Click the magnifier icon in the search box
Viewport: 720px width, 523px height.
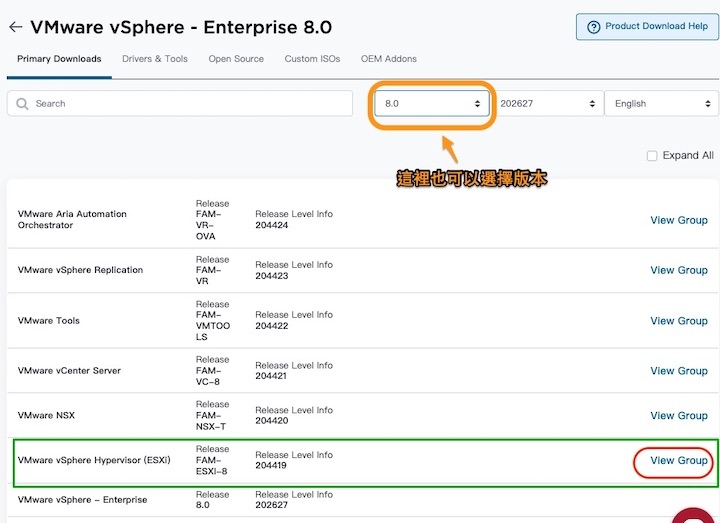click(x=22, y=104)
